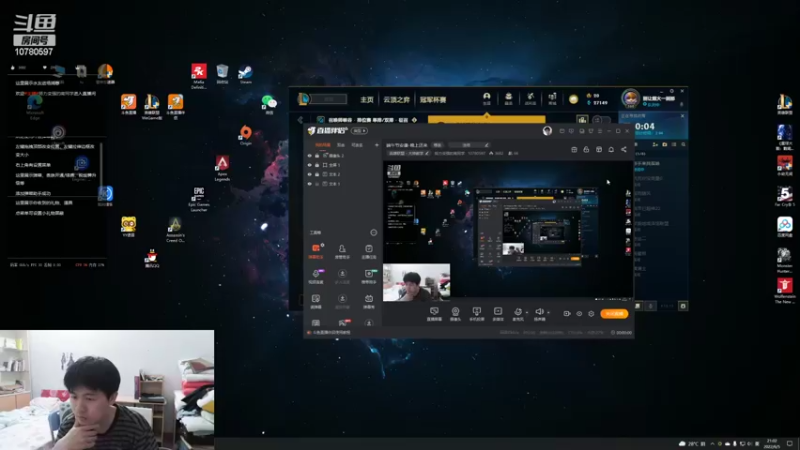Open the mode dropdown beside streaming app logo
The width and height of the screenshot is (800, 450).
359,131
